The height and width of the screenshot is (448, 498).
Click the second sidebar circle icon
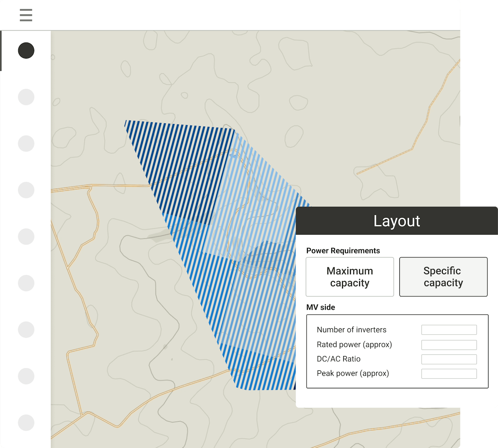[x=26, y=97]
